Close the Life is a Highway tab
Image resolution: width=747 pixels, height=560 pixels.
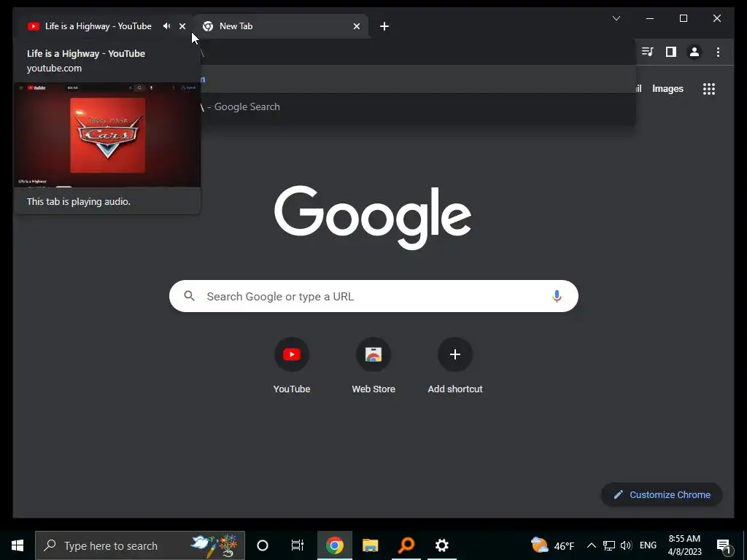tap(182, 26)
